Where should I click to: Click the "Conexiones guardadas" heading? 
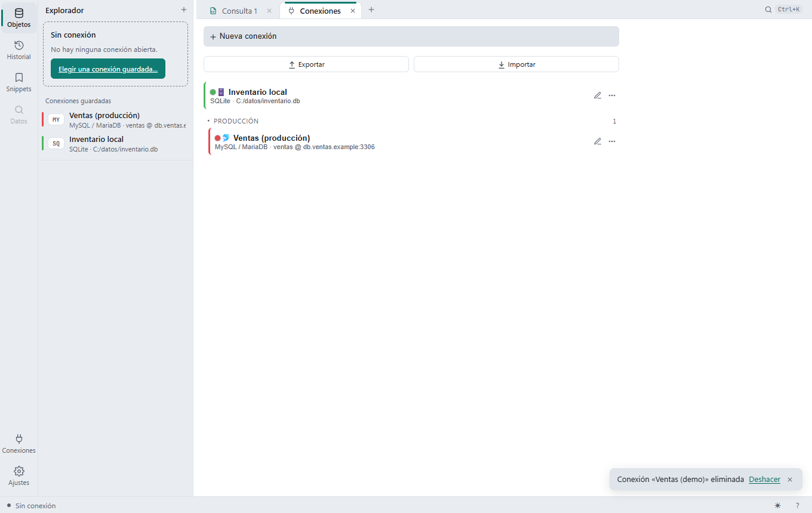pyautogui.click(x=78, y=101)
